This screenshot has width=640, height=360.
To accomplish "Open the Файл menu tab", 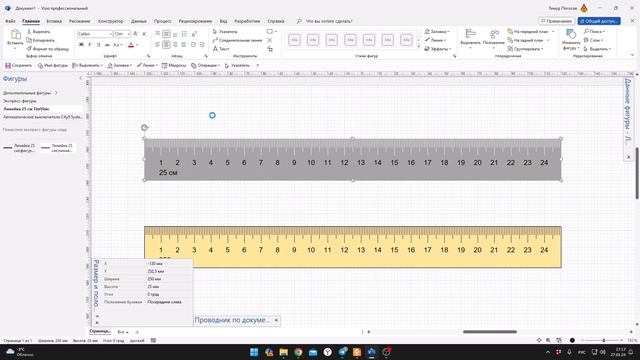I will pyautogui.click(x=10, y=21).
